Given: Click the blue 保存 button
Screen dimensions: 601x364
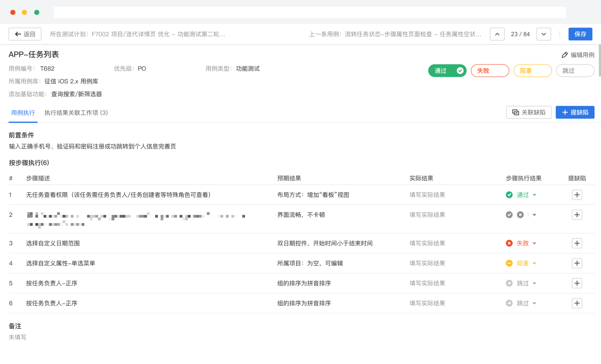Looking at the screenshot, I should 580,34.
